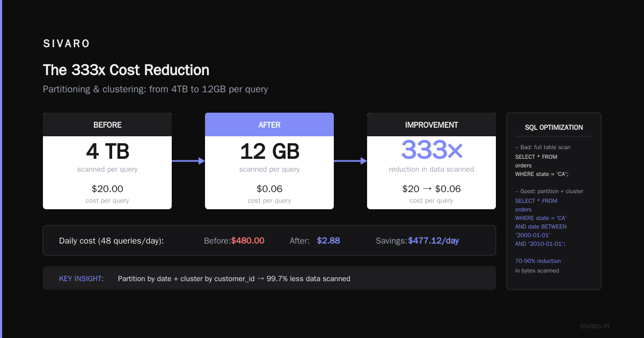The width and height of the screenshot is (644, 338).
Task: Click the BEFORE card header
Action: (107, 124)
